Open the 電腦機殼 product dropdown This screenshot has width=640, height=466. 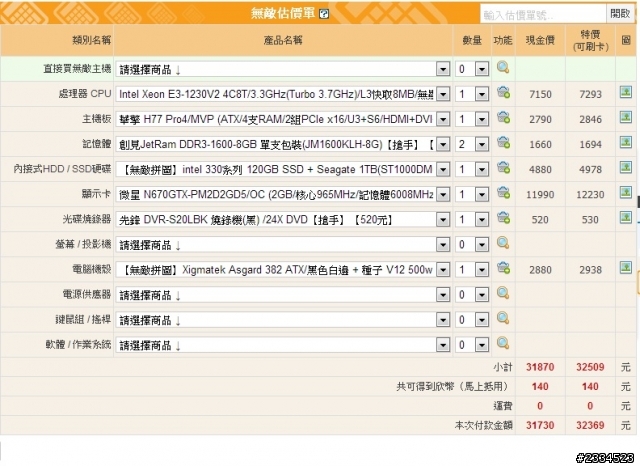coord(283,270)
